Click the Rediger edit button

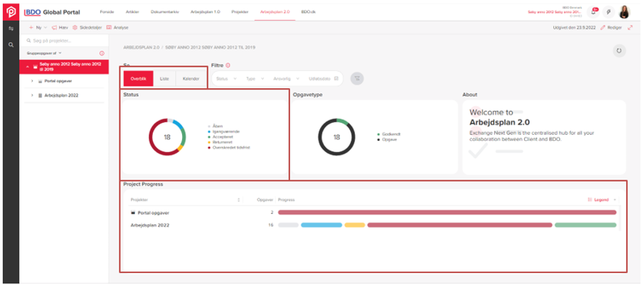611,27
